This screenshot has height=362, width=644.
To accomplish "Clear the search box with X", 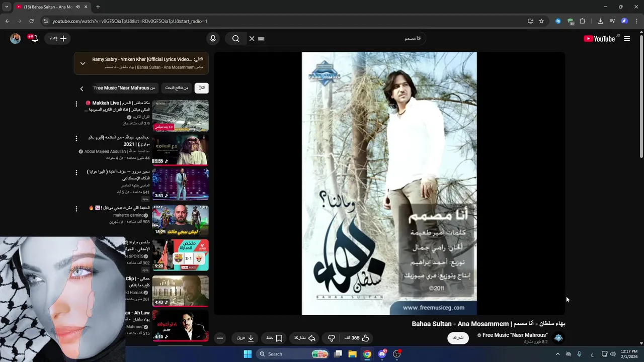I will (x=252, y=39).
